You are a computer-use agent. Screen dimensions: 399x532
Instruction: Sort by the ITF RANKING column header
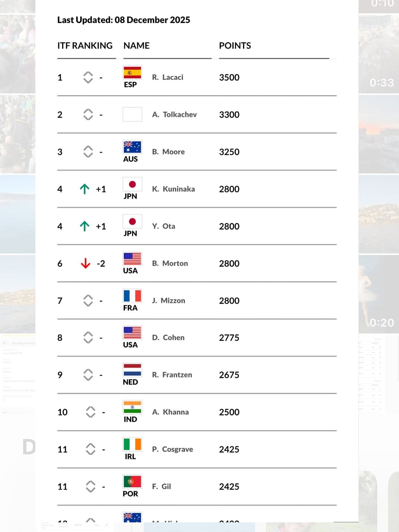click(x=85, y=45)
